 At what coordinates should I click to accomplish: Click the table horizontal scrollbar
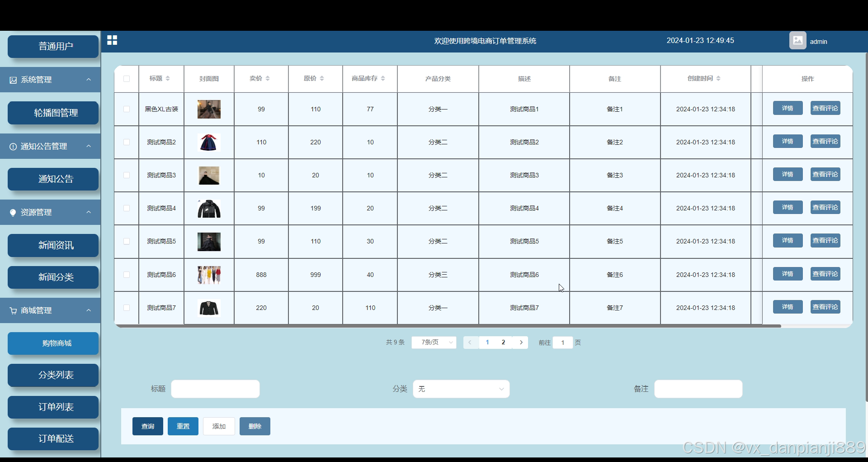coord(448,326)
